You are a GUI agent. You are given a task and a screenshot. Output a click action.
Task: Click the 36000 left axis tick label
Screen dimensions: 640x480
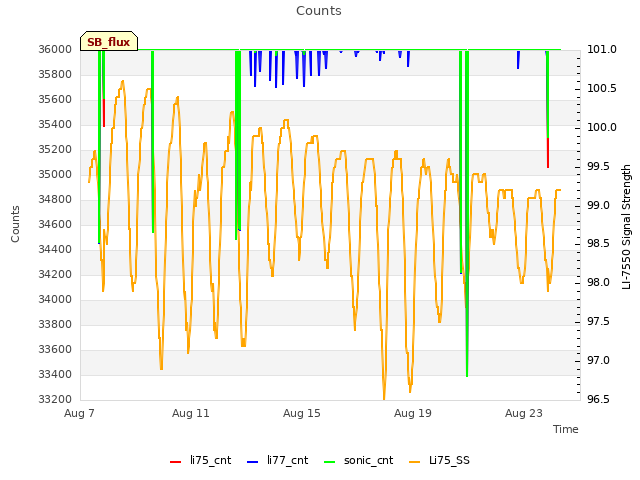click(55, 49)
